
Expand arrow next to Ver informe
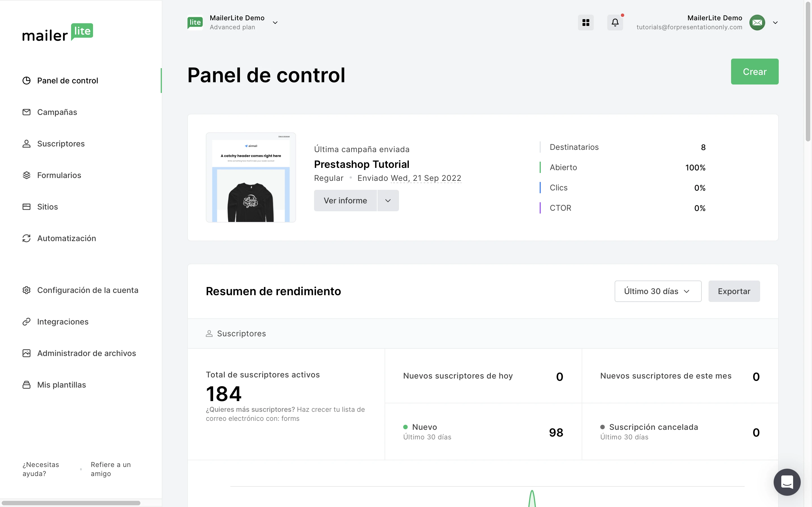point(388,201)
